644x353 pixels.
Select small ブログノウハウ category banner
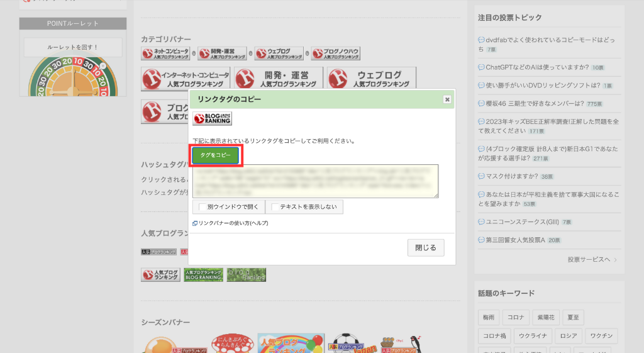click(x=336, y=53)
